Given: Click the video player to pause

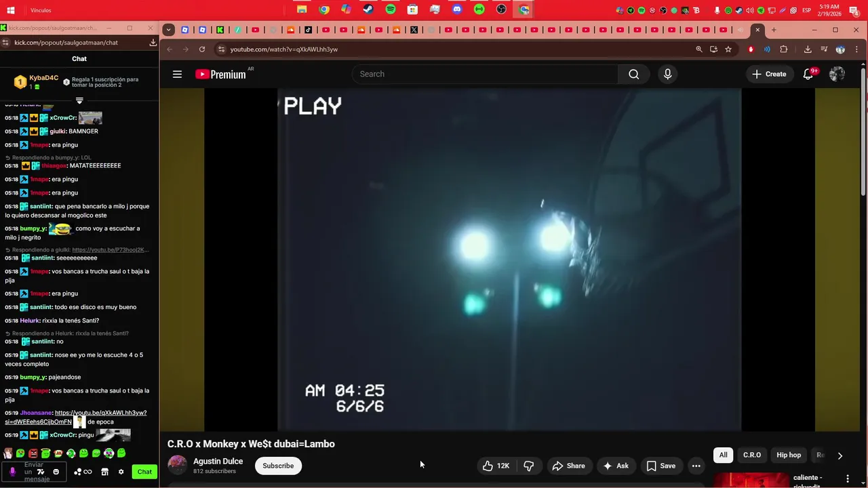Looking at the screenshot, I should [x=509, y=260].
